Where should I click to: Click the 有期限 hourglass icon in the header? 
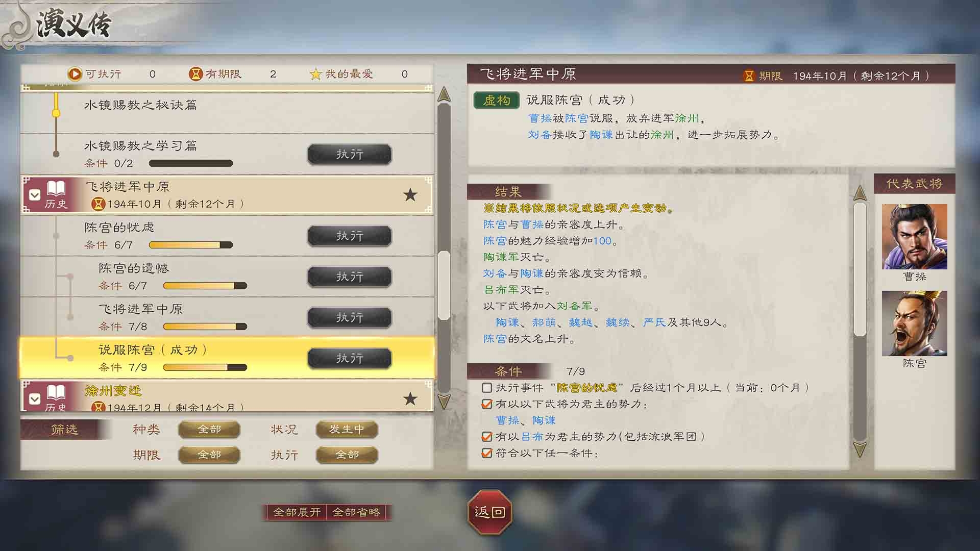[x=195, y=74]
